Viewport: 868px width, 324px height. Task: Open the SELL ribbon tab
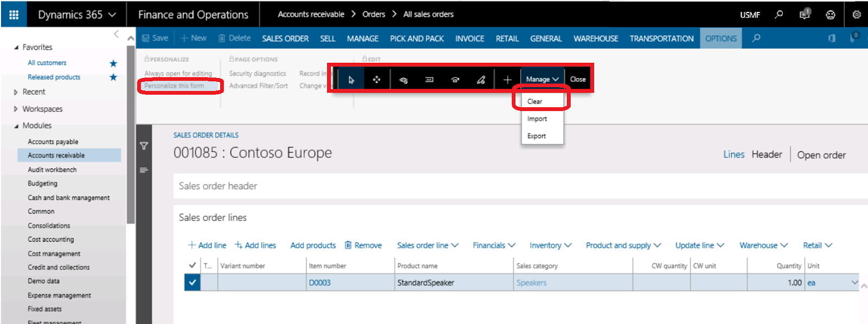click(x=328, y=38)
